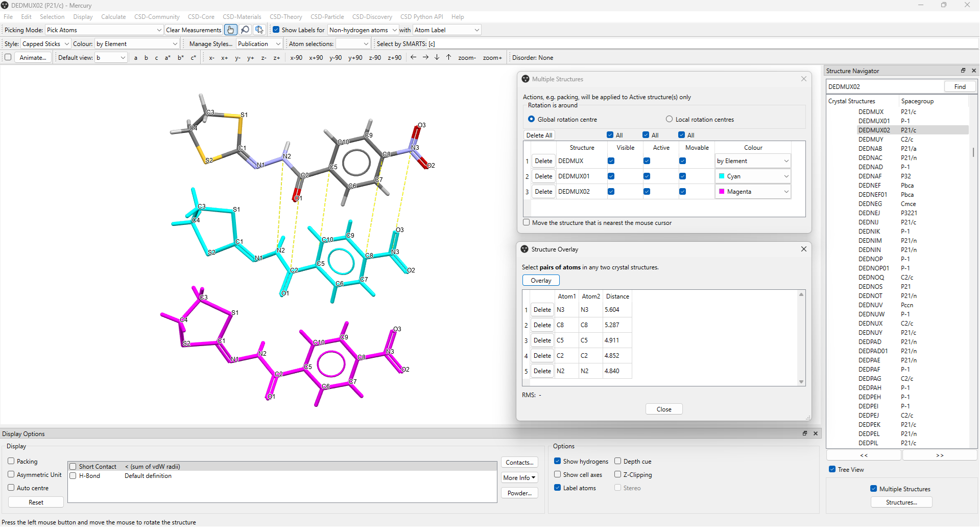Expand the Style Capped Sticks dropdown
980x527 pixels.
(45, 44)
